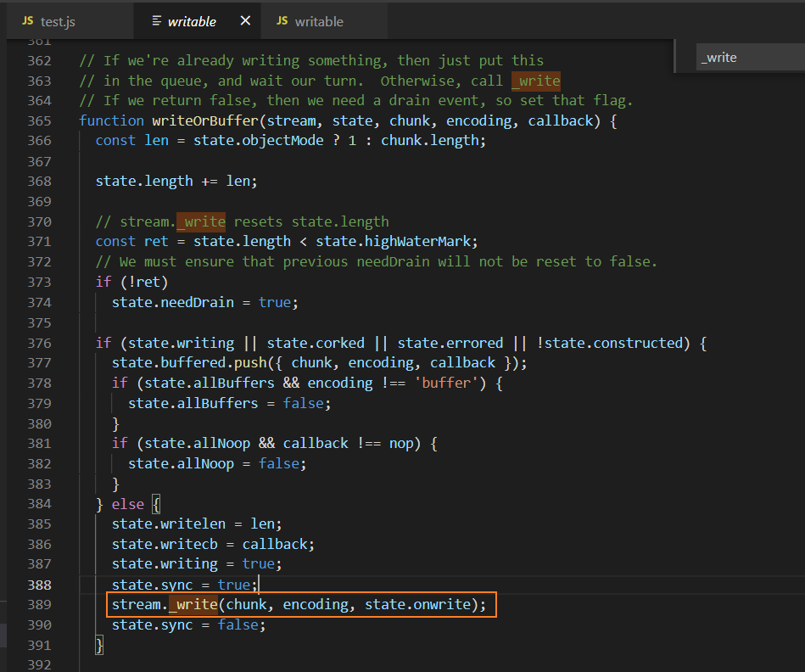Click the JS icon on the test.js tab
Image resolution: width=805 pixels, height=672 pixels.
[26, 20]
